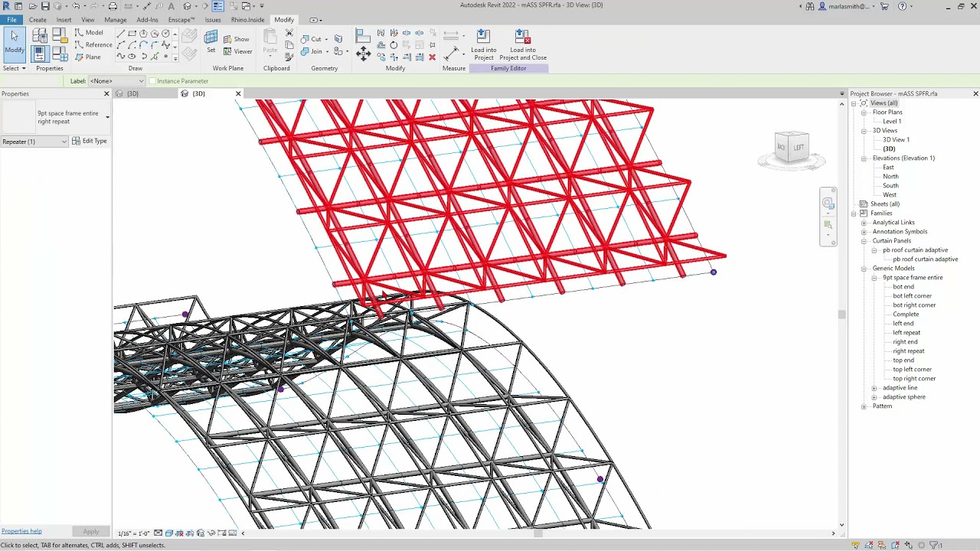
Task: Click the Join geometry tool
Action: point(312,51)
